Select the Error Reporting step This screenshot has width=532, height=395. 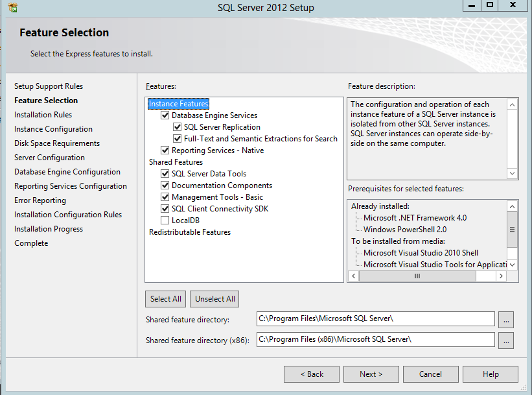click(x=40, y=200)
